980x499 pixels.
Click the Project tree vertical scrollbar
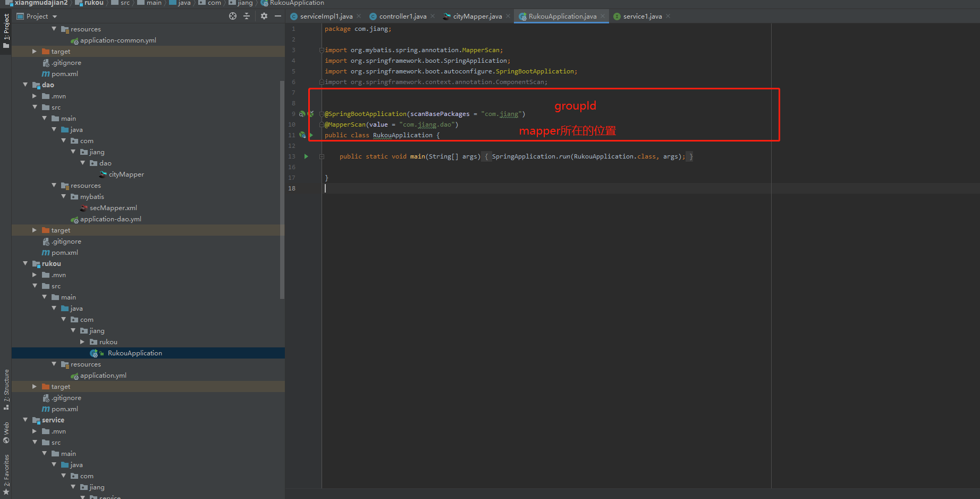282,189
